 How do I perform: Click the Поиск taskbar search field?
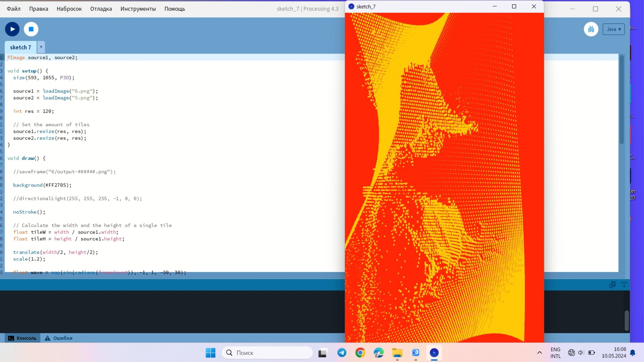267,353
